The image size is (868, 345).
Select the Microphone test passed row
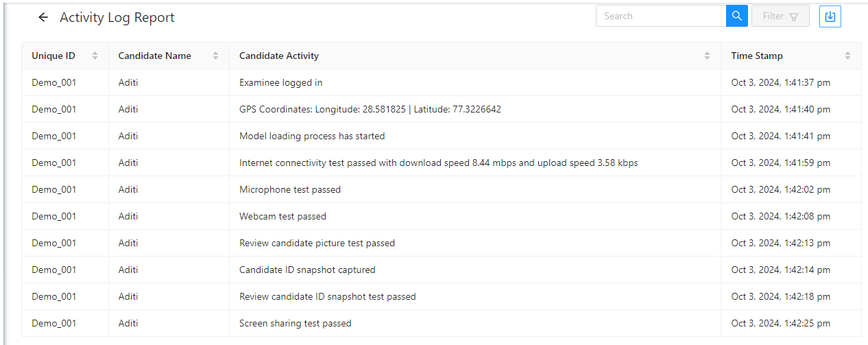coord(442,189)
